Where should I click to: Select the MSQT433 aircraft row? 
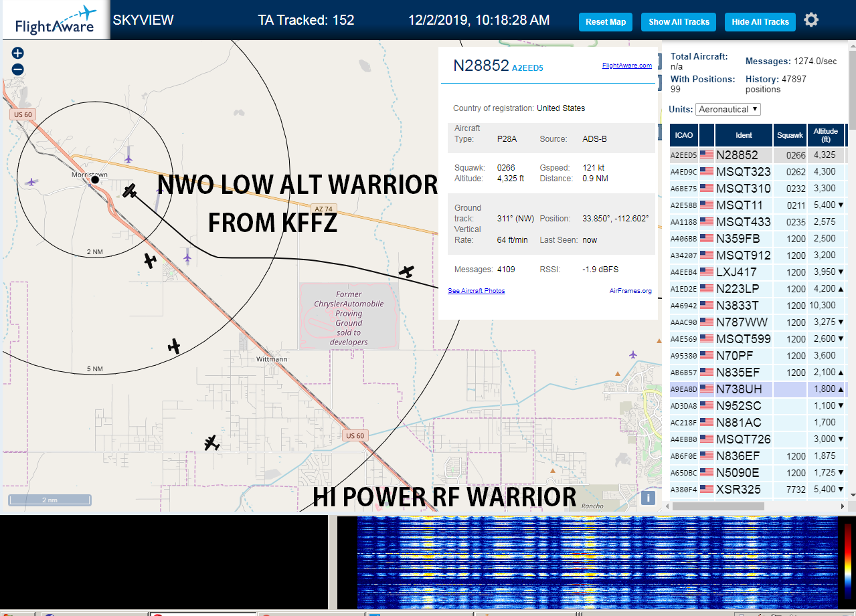click(x=758, y=222)
